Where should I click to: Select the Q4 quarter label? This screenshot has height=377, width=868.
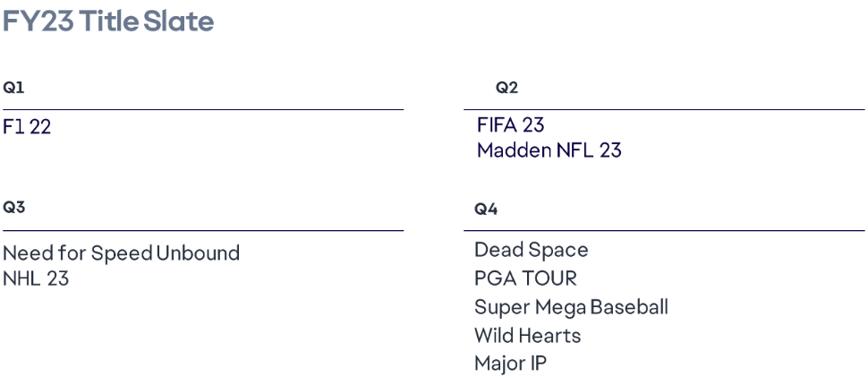pyautogui.click(x=486, y=210)
